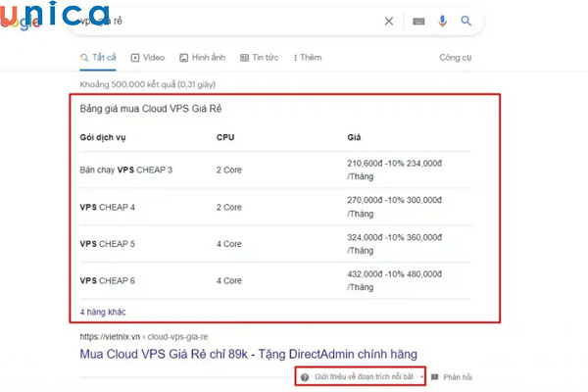Click the vietnix.vn URL breadcrumb
588x392 pixels.
click(x=144, y=336)
